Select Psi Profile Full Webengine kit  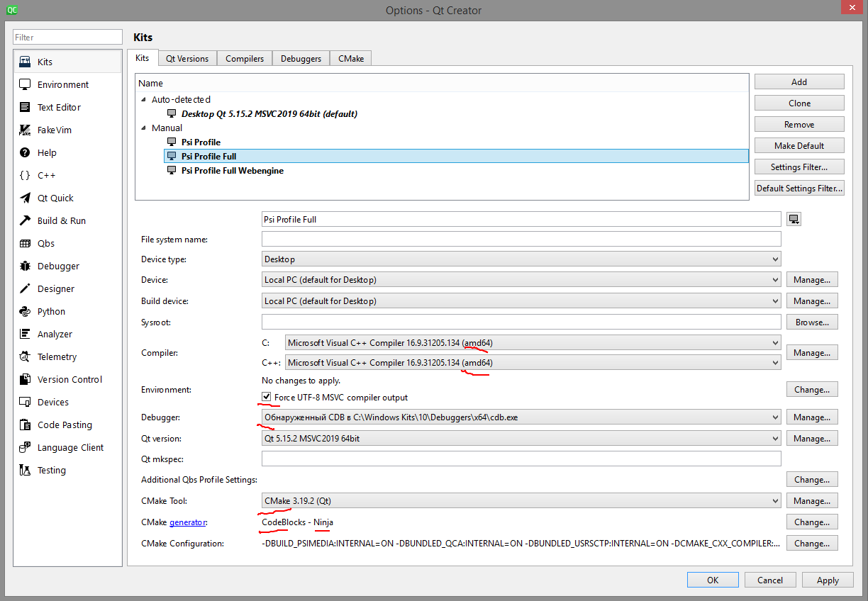pyautogui.click(x=232, y=171)
